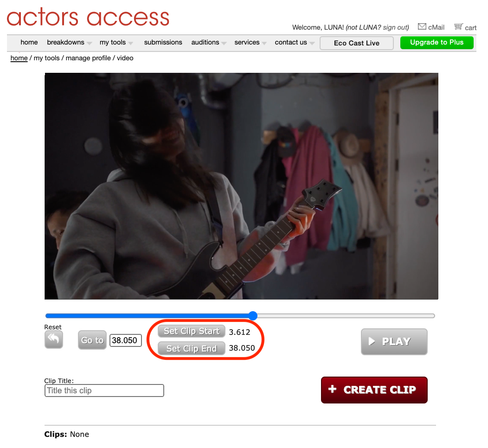Screen dimensions: 488x448
Task: Click the blue video timeline slider handle
Action: click(253, 315)
